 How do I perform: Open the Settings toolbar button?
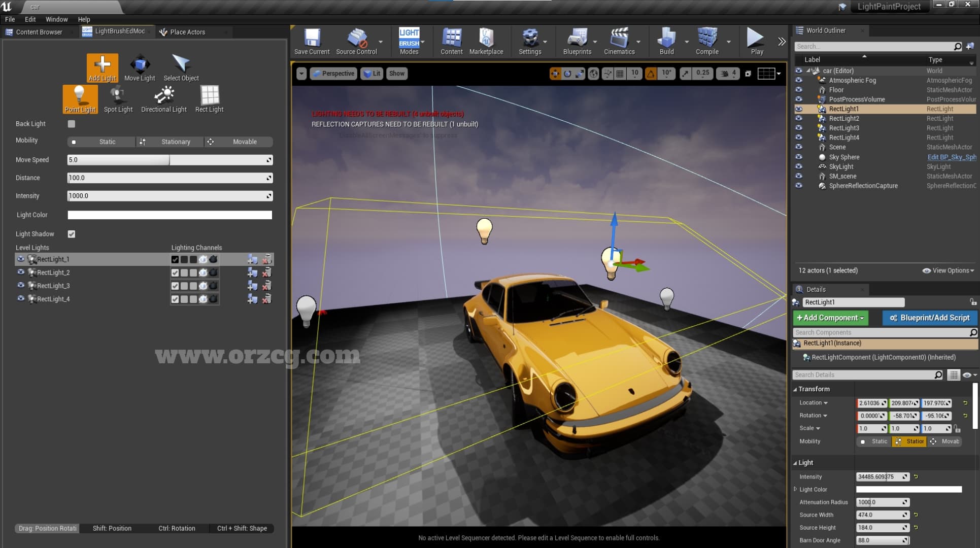pyautogui.click(x=530, y=42)
